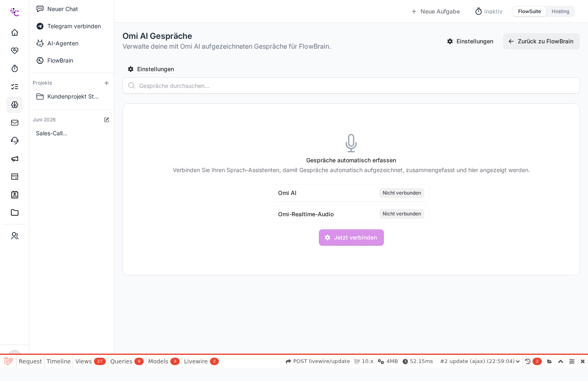The width and height of the screenshot is (588, 381).
Task: Open the stopwatch time tracking icon
Action: click(x=15, y=68)
